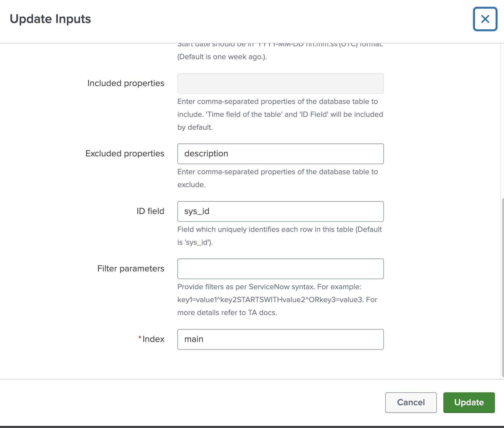Click the ID field label

click(151, 211)
